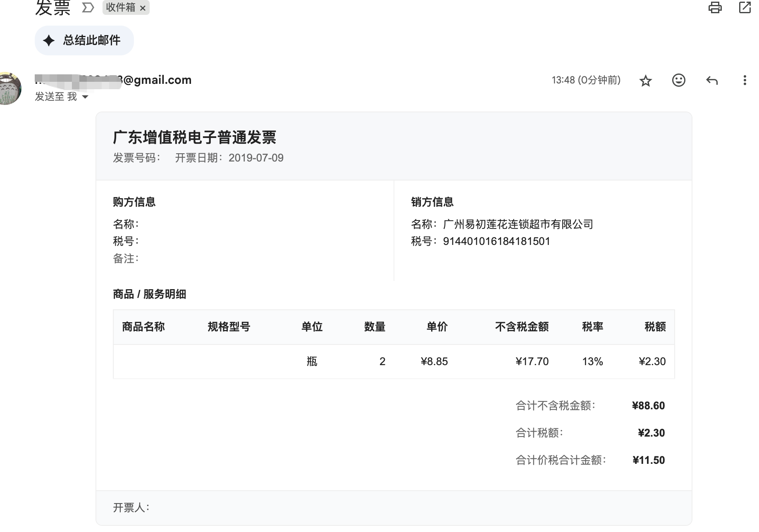This screenshot has height=532, width=759.
Task: Click the 备注 label
Action: tap(126, 259)
